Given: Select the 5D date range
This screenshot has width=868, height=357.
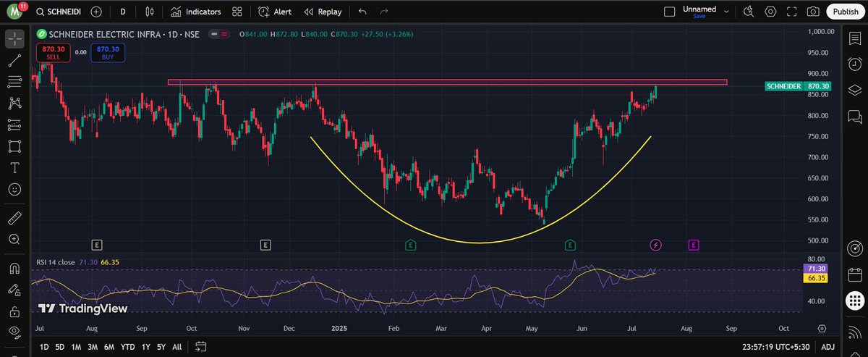Looking at the screenshot, I should coord(60,348).
